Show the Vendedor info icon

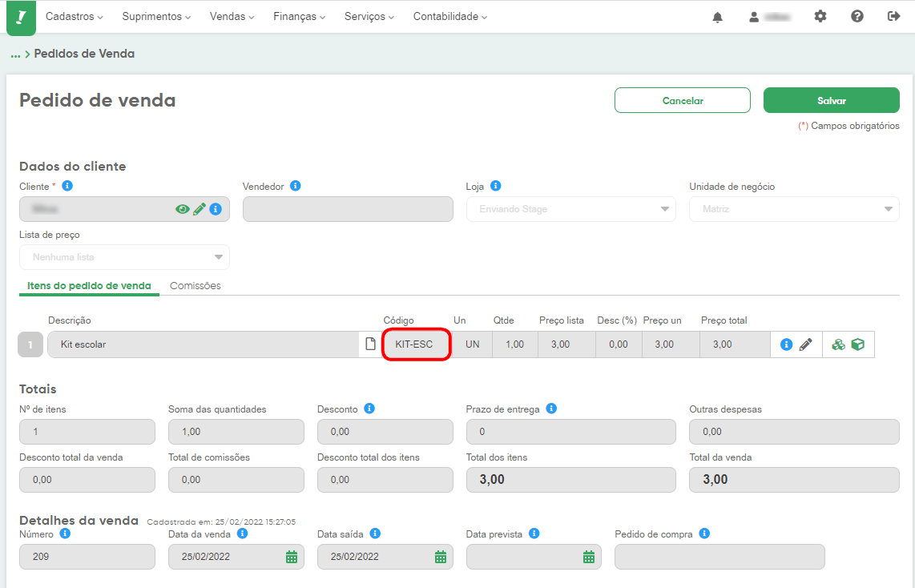coord(296,186)
